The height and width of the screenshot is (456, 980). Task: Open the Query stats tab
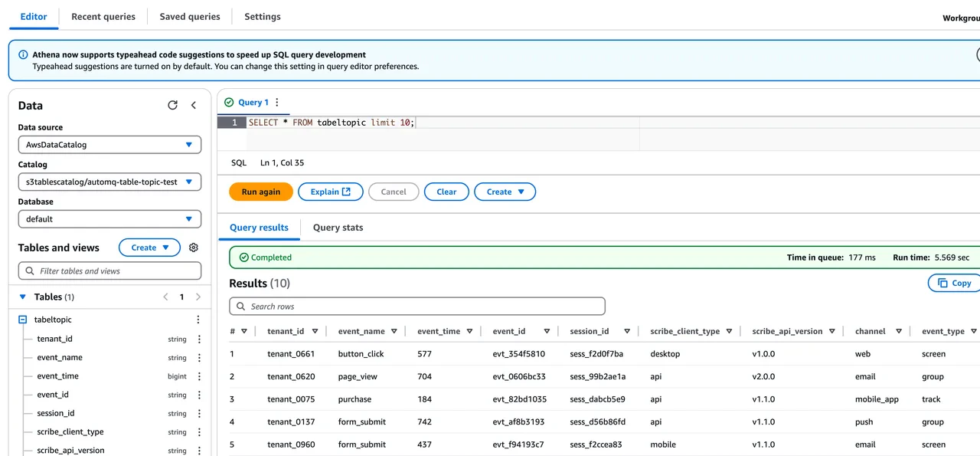tap(338, 228)
